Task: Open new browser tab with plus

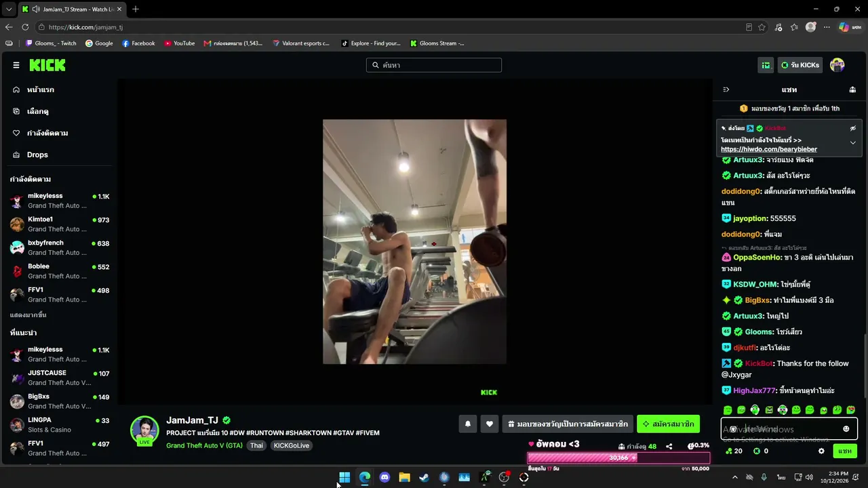Action: pos(136,9)
